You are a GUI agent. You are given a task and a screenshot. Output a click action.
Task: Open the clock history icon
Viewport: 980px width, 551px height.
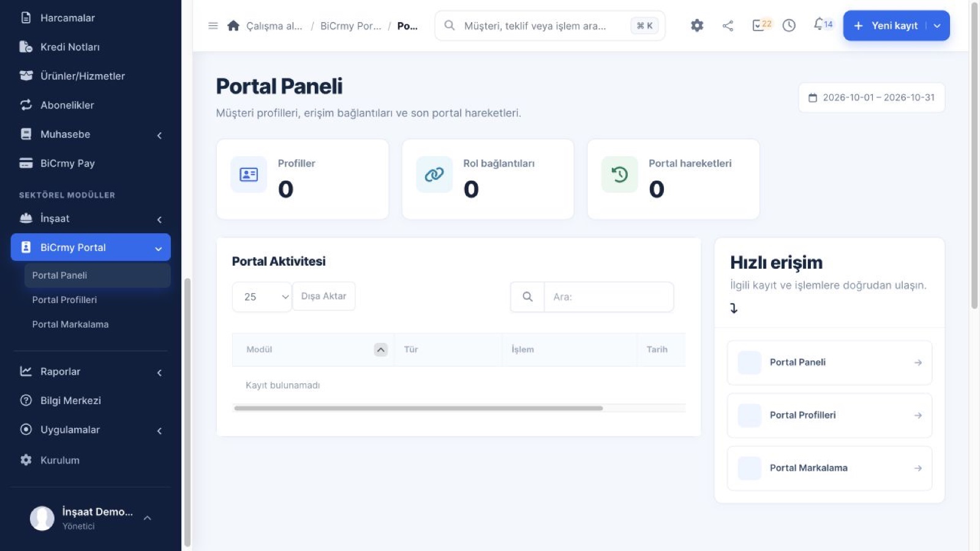789,26
